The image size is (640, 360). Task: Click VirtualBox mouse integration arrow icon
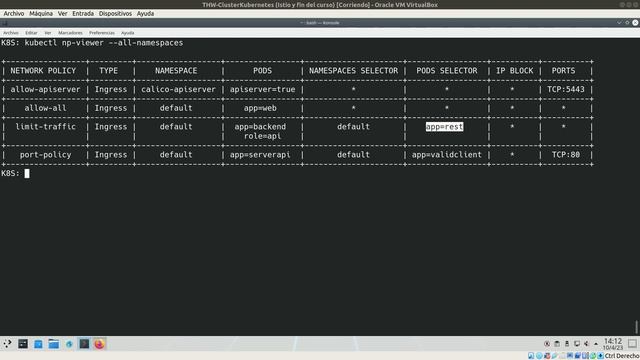click(600, 356)
